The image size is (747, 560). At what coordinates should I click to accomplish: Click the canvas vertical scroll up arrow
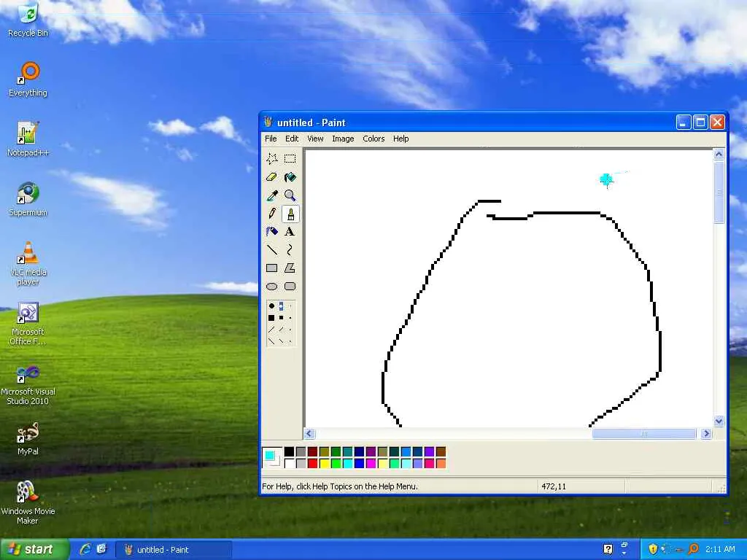point(719,154)
